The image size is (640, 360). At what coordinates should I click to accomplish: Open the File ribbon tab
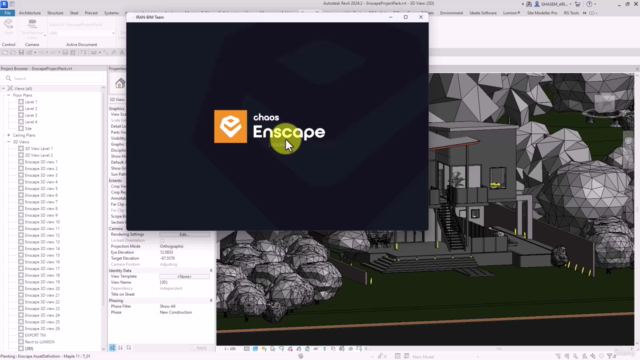coord(7,13)
